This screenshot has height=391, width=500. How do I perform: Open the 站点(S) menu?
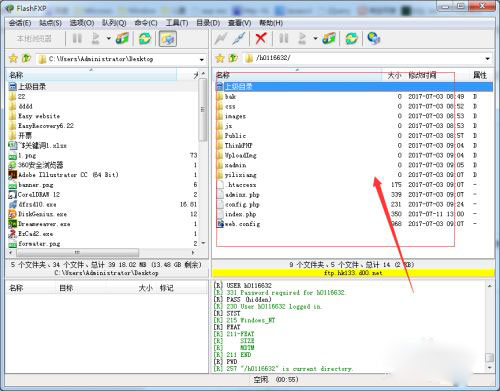(50, 23)
